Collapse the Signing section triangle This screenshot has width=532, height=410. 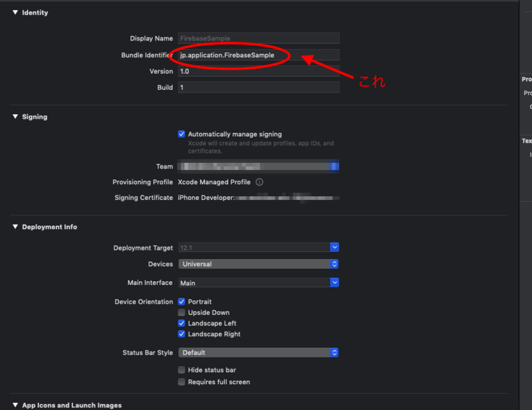15,116
